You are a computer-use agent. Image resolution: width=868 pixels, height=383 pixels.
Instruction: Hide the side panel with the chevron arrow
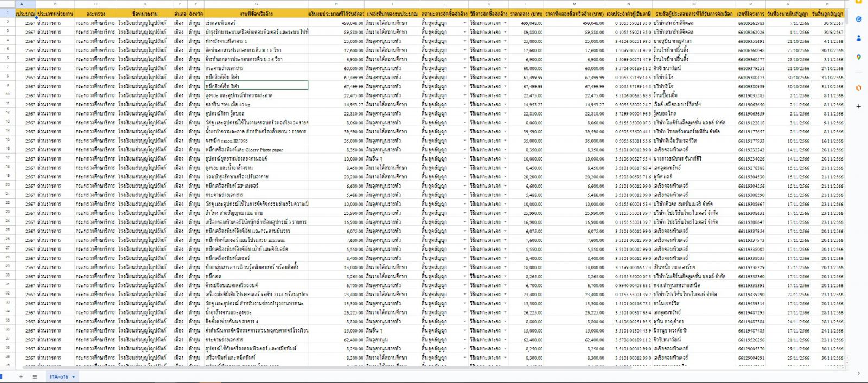click(x=858, y=373)
